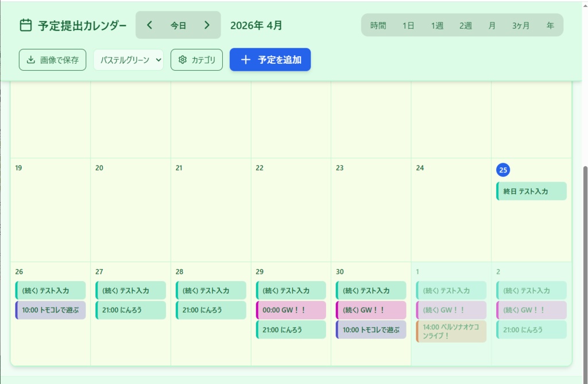Open 00:00 GW！！ event on 29th
The height and width of the screenshot is (384, 588).
(291, 310)
